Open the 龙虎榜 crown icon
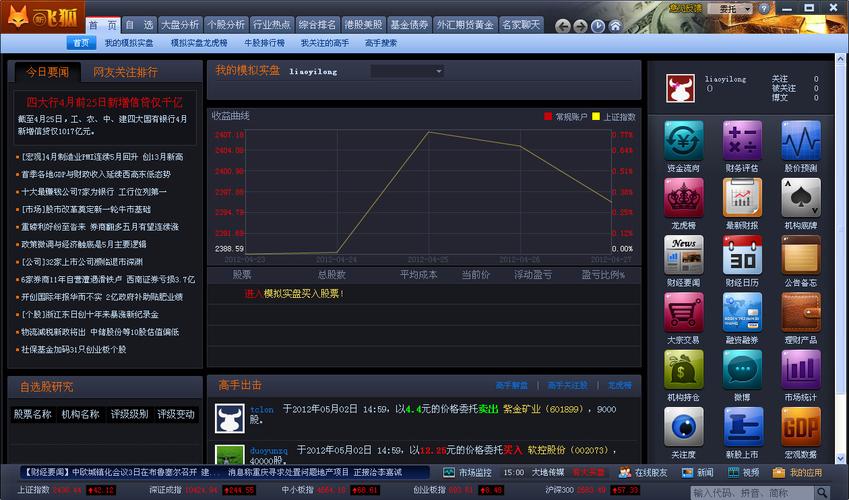Viewport: 849px width, 500px height. (684, 198)
